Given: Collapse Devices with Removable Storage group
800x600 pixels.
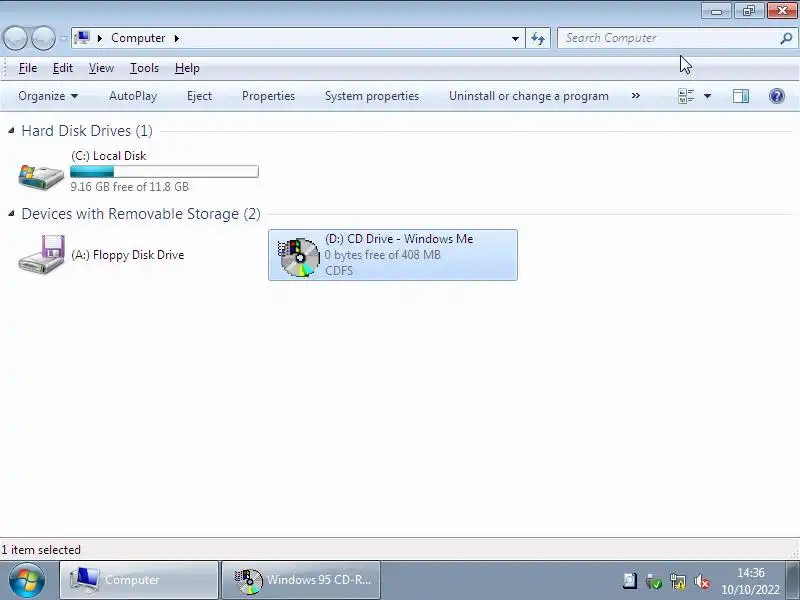Looking at the screenshot, I should (x=11, y=214).
